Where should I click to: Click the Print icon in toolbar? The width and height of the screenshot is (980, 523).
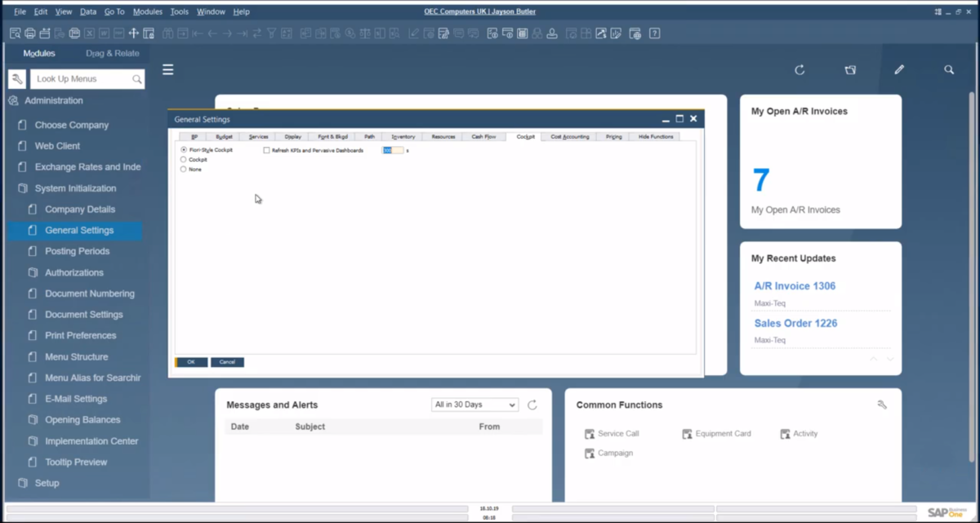tap(30, 34)
